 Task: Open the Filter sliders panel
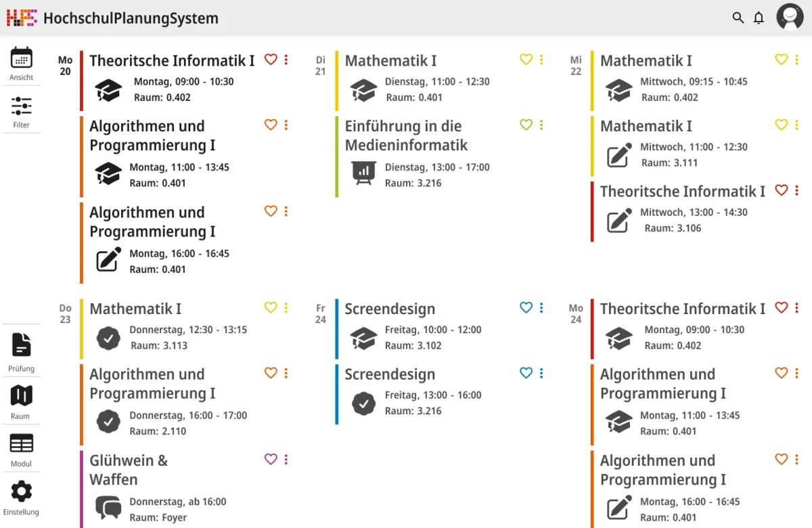[22, 112]
